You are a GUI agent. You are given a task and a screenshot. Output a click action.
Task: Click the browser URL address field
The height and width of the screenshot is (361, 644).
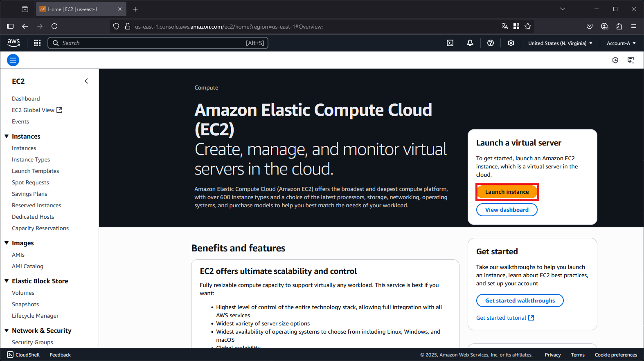[315, 27]
